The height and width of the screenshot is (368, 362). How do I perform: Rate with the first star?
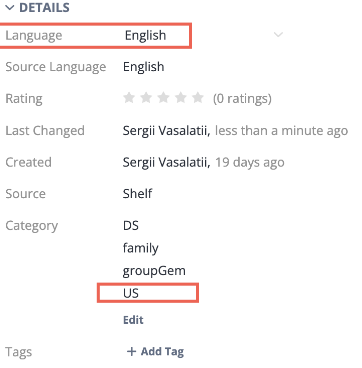[x=129, y=98]
